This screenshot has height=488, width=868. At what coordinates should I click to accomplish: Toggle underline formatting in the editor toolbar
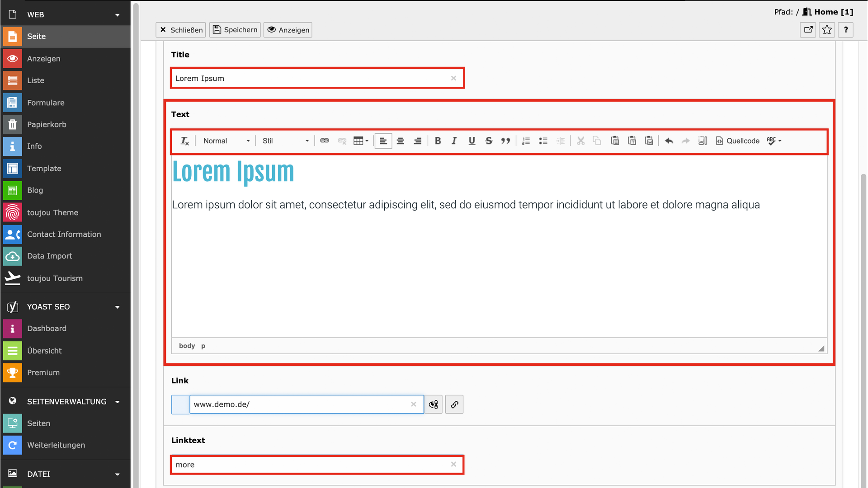pos(472,141)
